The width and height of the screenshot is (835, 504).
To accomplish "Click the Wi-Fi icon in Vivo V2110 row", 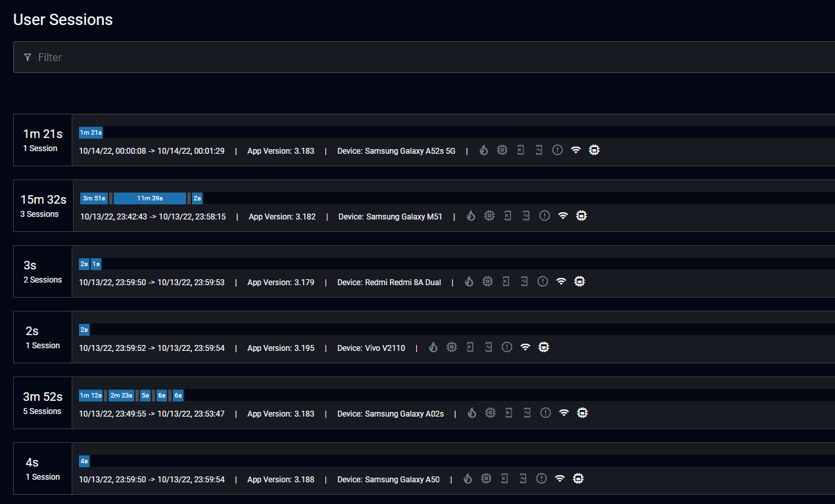I will point(525,347).
